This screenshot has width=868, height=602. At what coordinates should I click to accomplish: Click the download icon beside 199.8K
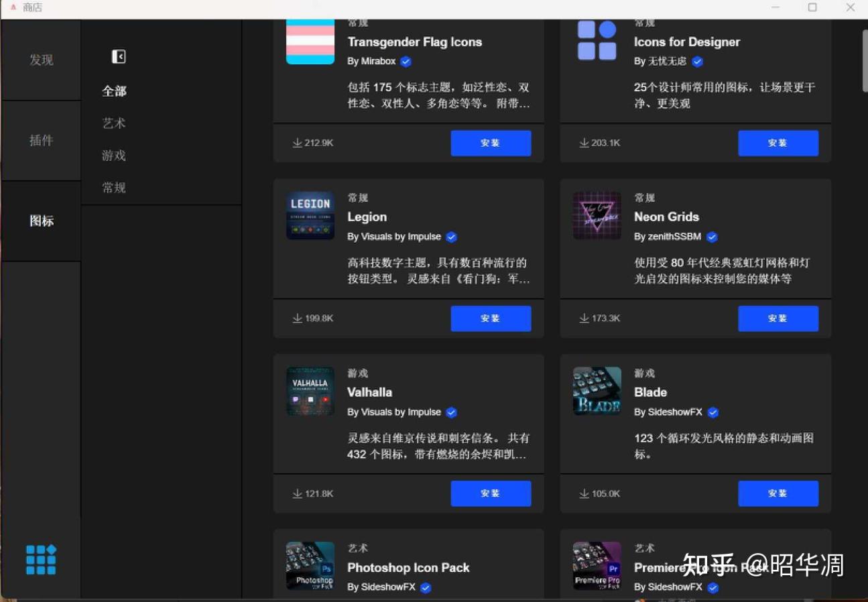point(297,318)
